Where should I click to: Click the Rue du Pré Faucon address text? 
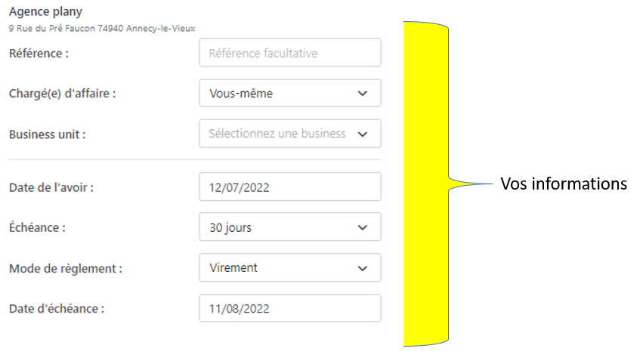point(101,28)
